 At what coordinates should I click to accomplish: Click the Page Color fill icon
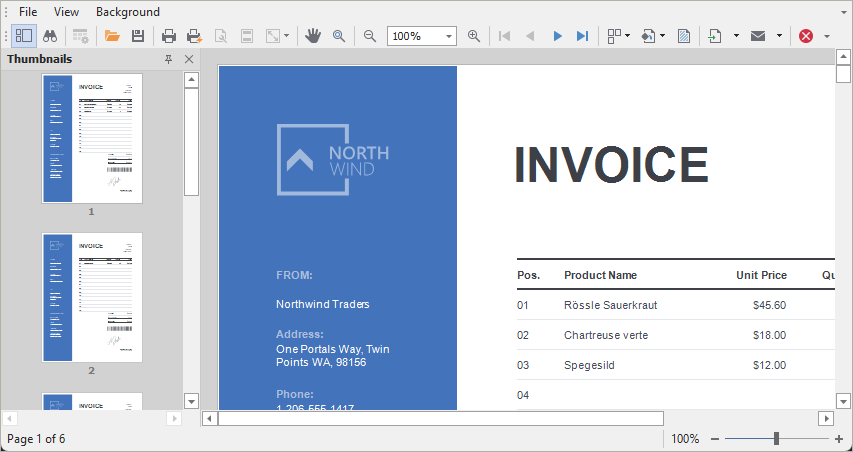pyautogui.click(x=648, y=36)
